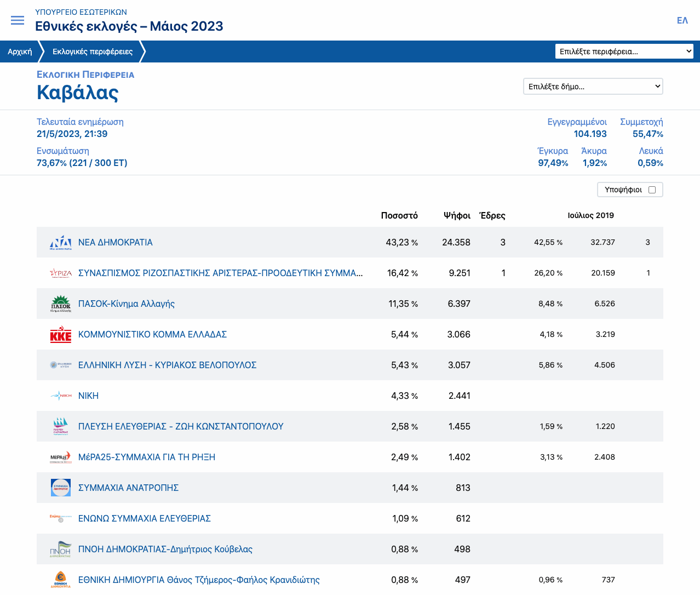This screenshot has width=700, height=595.
Task: Click the ΝΙΚΗ party logo
Action: tap(61, 396)
